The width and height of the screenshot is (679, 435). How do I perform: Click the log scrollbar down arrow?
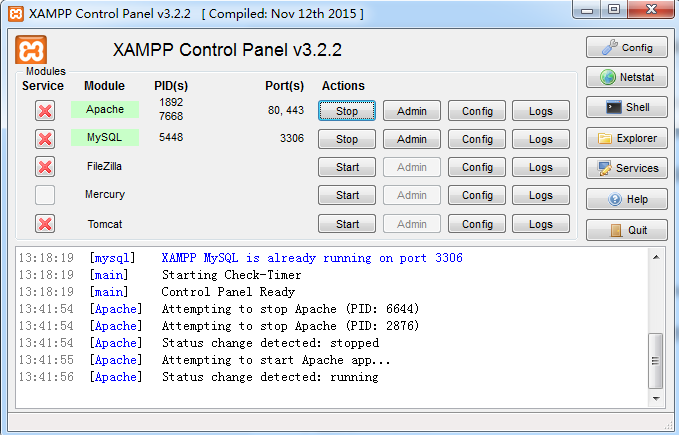656,398
